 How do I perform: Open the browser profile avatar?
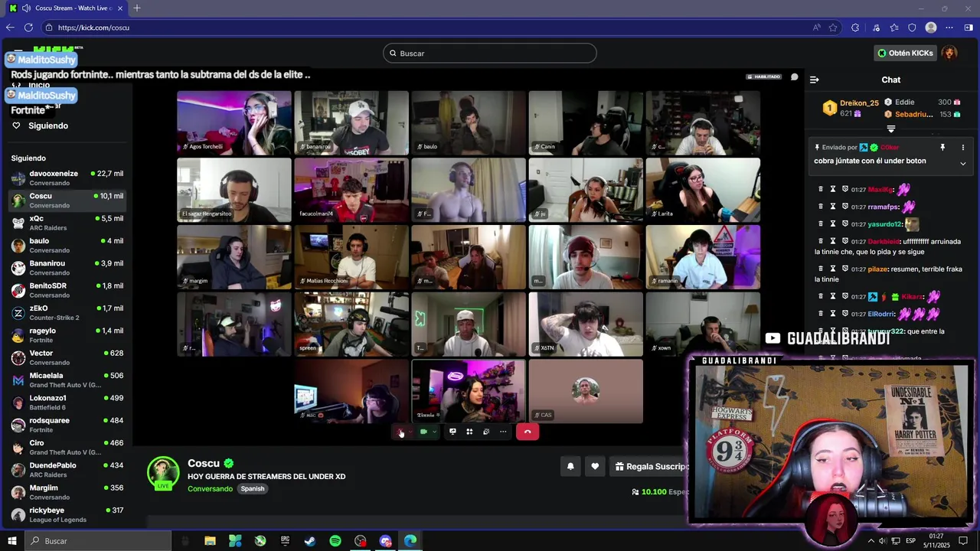pos(931,28)
